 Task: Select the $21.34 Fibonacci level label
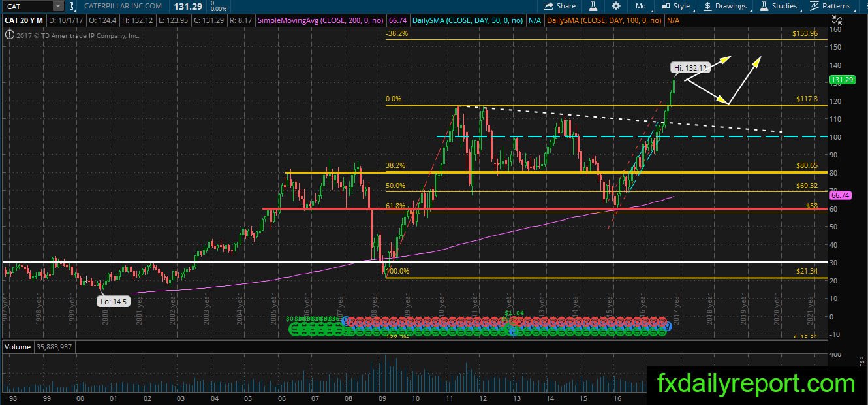pyautogui.click(x=807, y=271)
